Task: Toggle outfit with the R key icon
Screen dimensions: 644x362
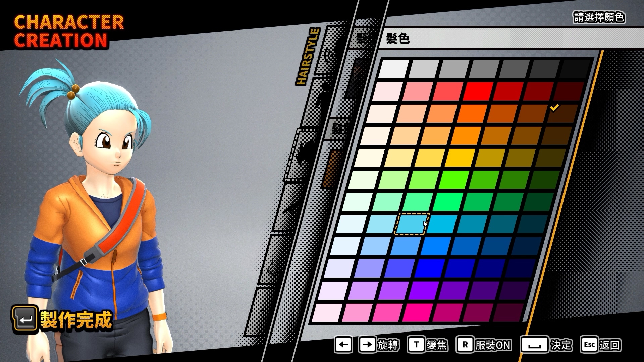Action: 465,345
